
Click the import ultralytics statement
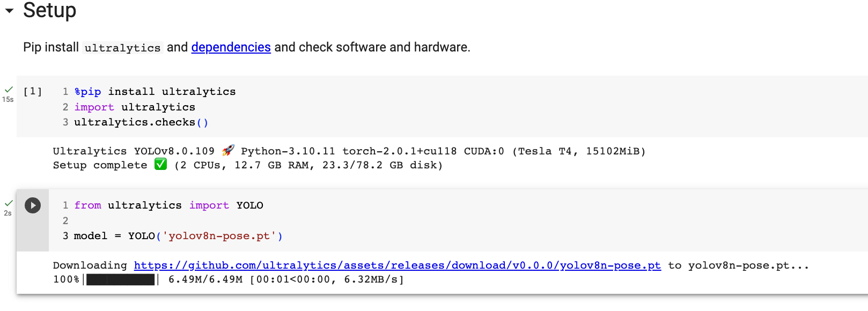click(134, 107)
